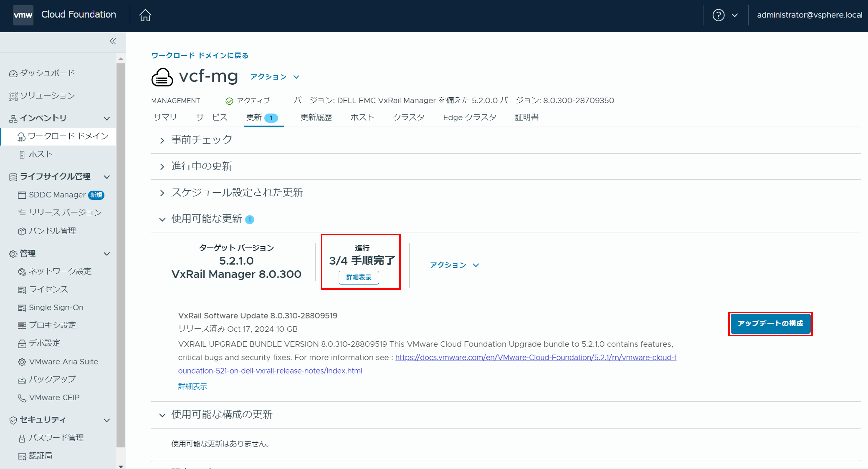Open VMware Aria Suite settings

click(x=63, y=362)
